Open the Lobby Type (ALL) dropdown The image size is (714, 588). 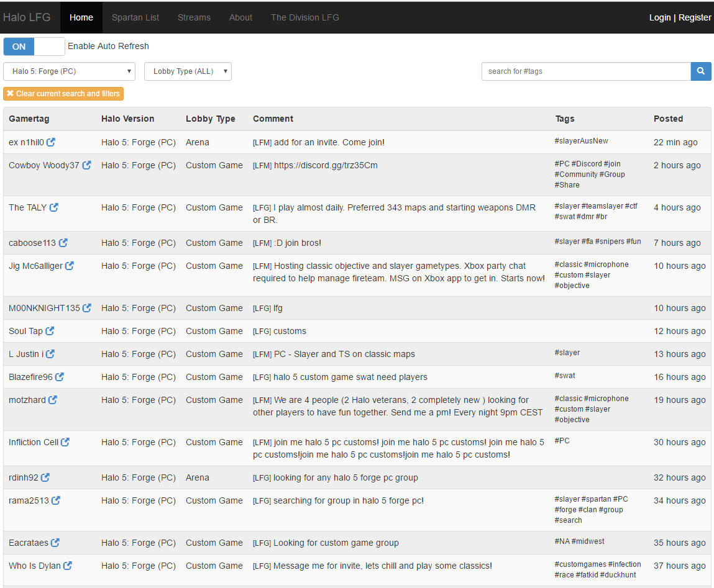(x=188, y=71)
